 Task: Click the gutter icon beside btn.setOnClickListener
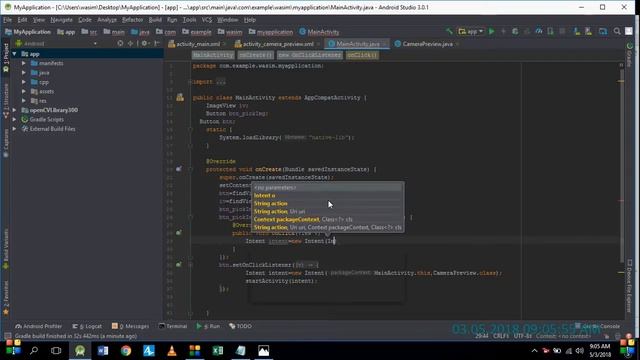coord(179,264)
